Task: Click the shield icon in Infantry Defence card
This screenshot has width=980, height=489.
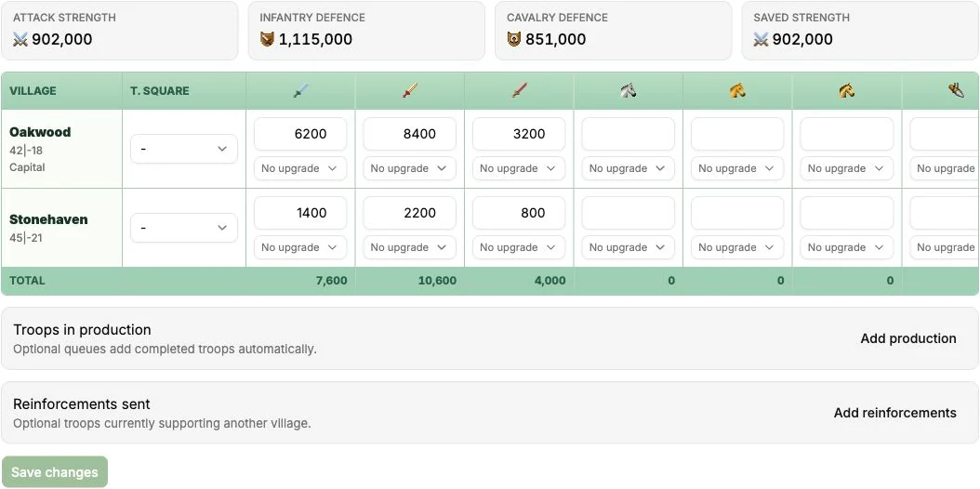Action: pyautogui.click(x=268, y=39)
